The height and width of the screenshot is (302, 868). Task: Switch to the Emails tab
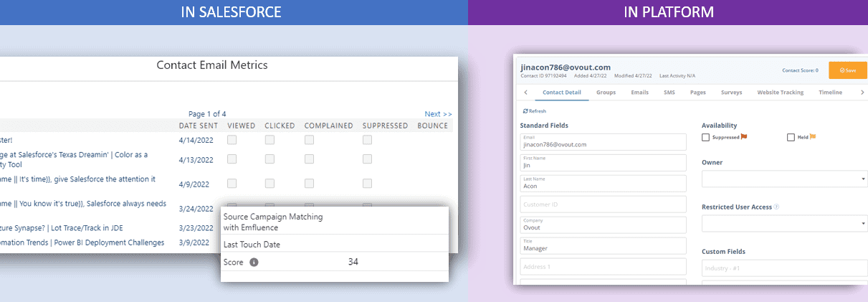point(640,93)
